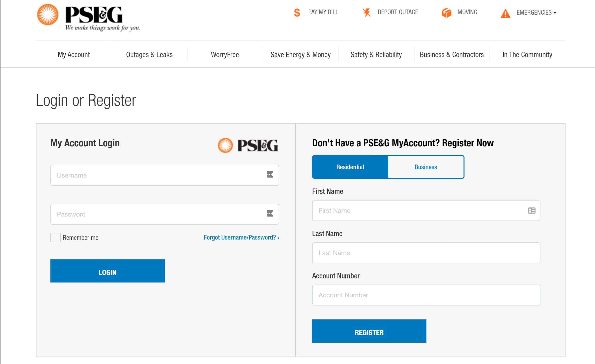This screenshot has width=595, height=364.
Task: Open the My Account menu
Action: 74,55
